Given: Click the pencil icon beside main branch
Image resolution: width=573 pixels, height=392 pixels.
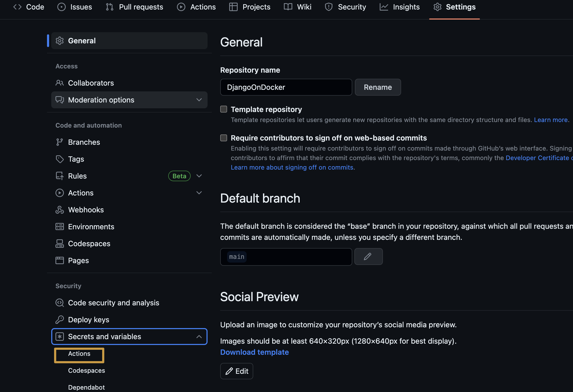Looking at the screenshot, I should [368, 256].
